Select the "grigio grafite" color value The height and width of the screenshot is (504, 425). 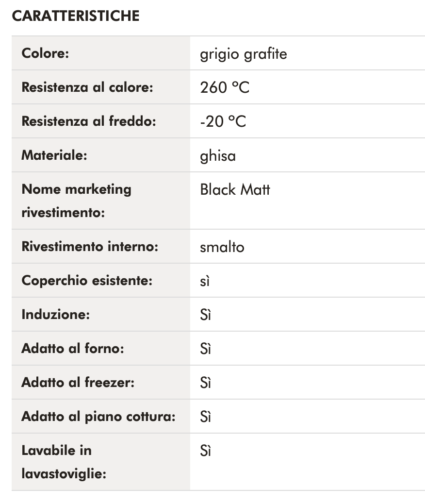coord(243,53)
